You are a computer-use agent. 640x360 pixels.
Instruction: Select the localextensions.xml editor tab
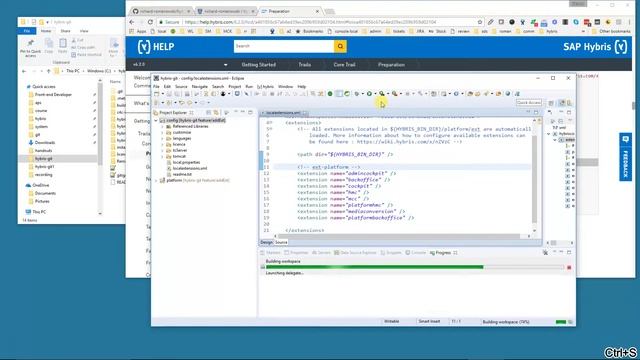coord(283,113)
